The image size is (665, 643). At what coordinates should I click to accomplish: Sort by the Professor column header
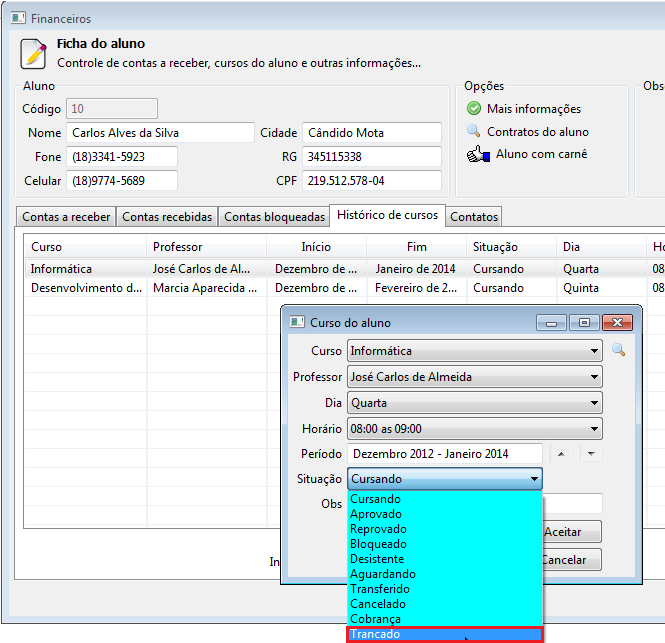[x=207, y=246]
